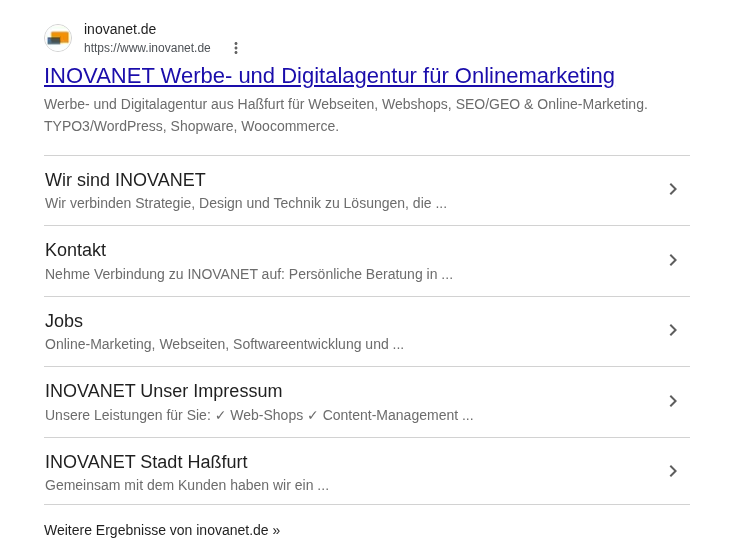Click the inovanet.de site name
Viewport: 737px width, 555px height.
(x=120, y=29)
